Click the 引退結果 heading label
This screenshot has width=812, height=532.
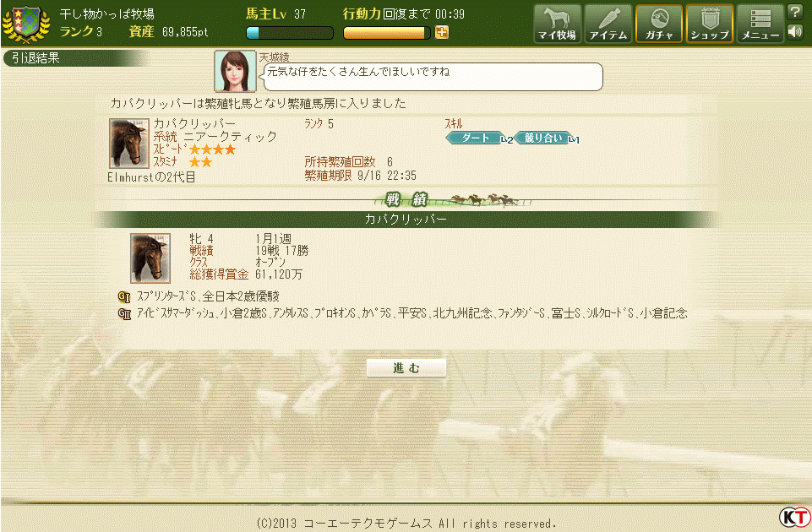click(35, 58)
